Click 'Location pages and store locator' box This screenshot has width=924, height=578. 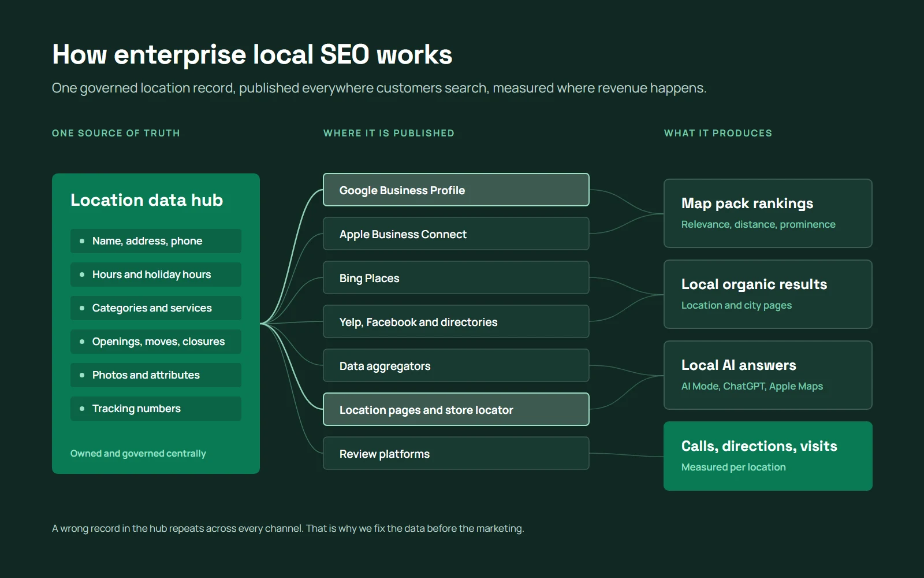(456, 409)
